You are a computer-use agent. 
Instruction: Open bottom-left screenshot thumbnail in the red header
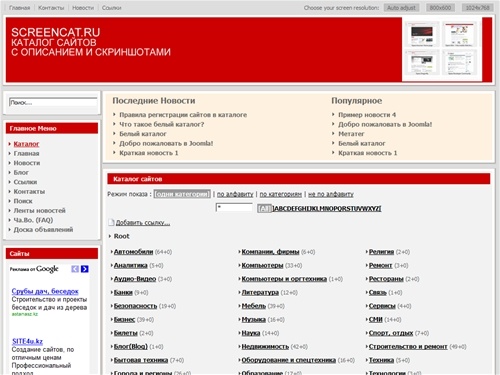click(422, 63)
